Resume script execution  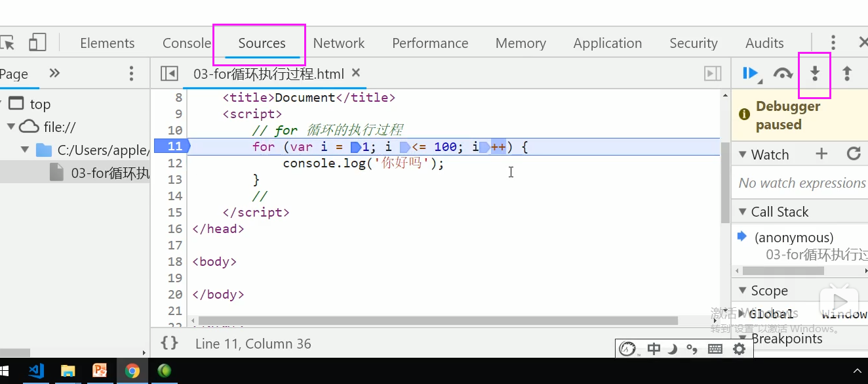(751, 74)
